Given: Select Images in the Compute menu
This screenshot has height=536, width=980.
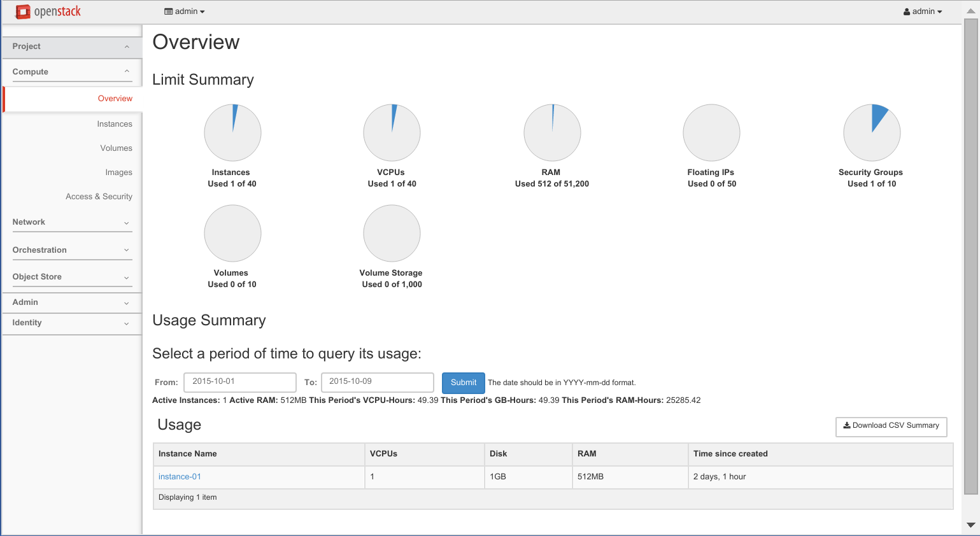Looking at the screenshot, I should coord(118,173).
